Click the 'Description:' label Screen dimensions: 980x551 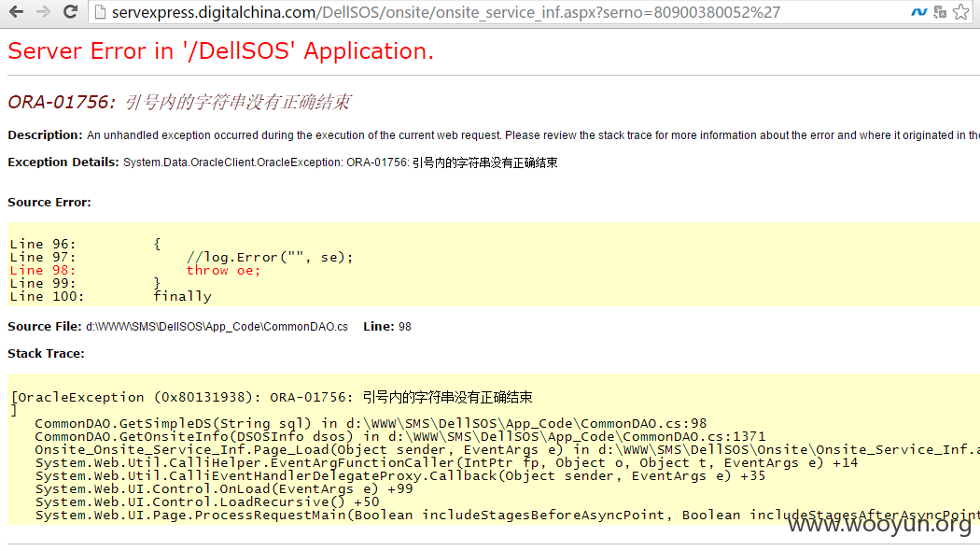(x=45, y=135)
